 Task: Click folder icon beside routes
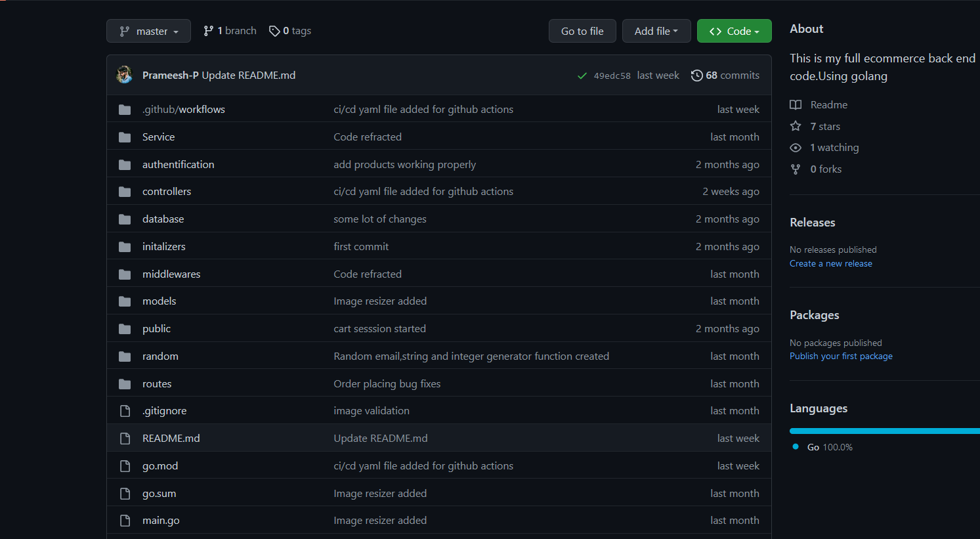tap(125, 384)
